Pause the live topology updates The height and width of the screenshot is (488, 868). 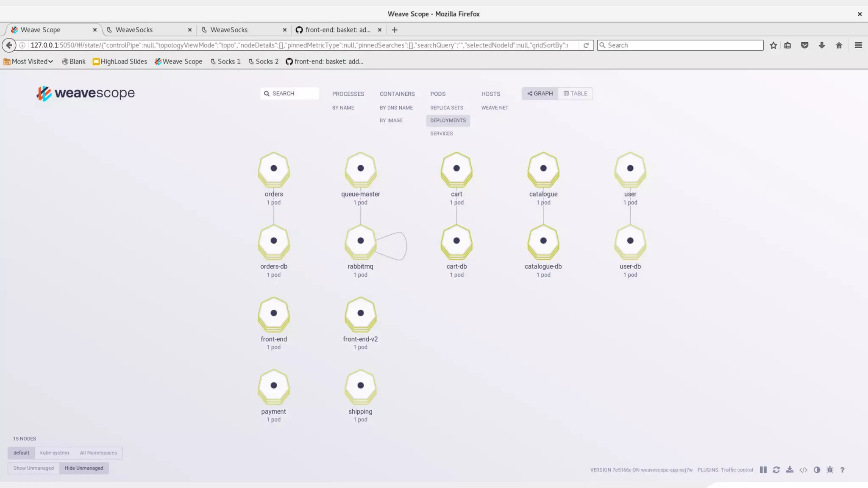click(763, 470)
